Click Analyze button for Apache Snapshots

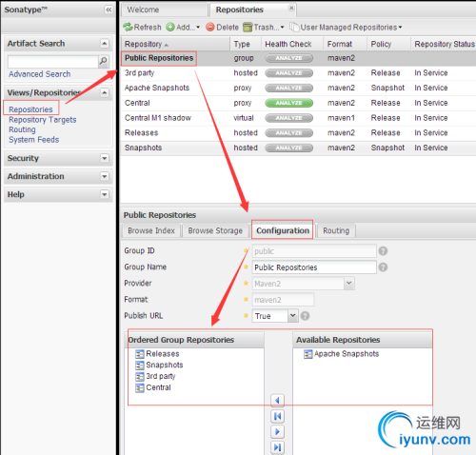(288, 88)
